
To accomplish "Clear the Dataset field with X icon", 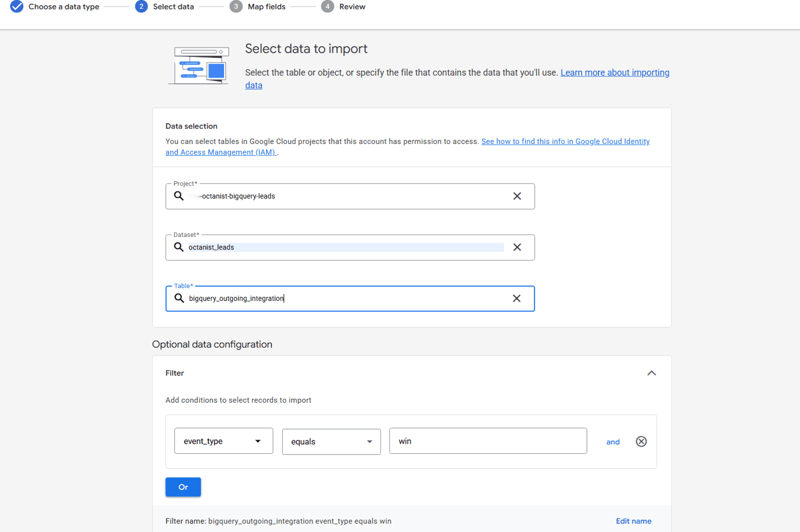I will (517, 247).
